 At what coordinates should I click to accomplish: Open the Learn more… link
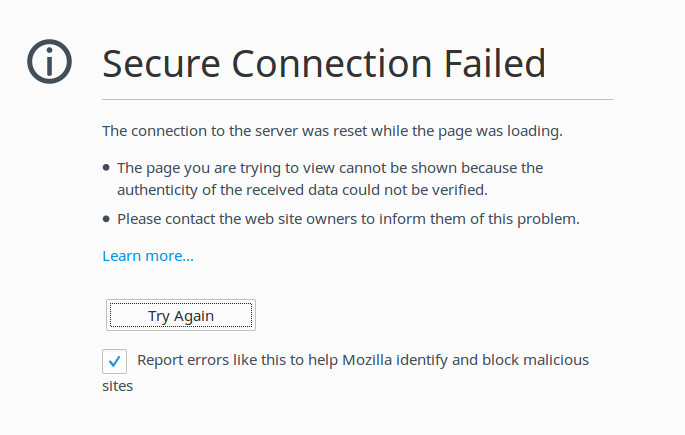click(148, 256)
